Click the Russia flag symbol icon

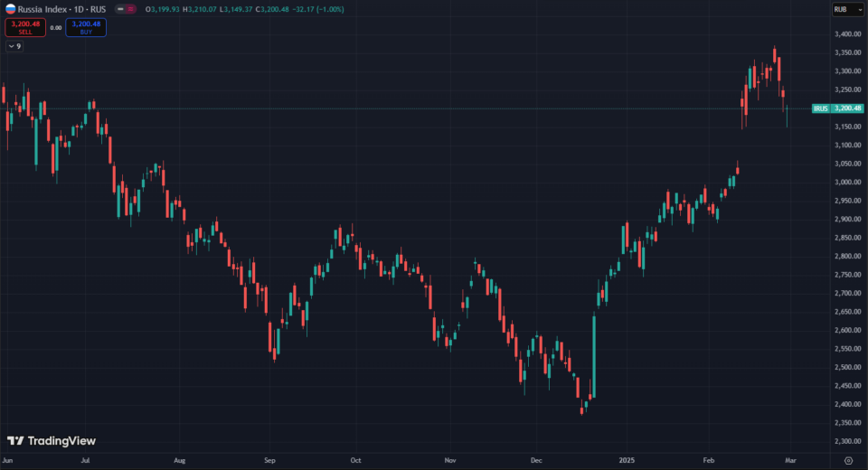point(11,9)
